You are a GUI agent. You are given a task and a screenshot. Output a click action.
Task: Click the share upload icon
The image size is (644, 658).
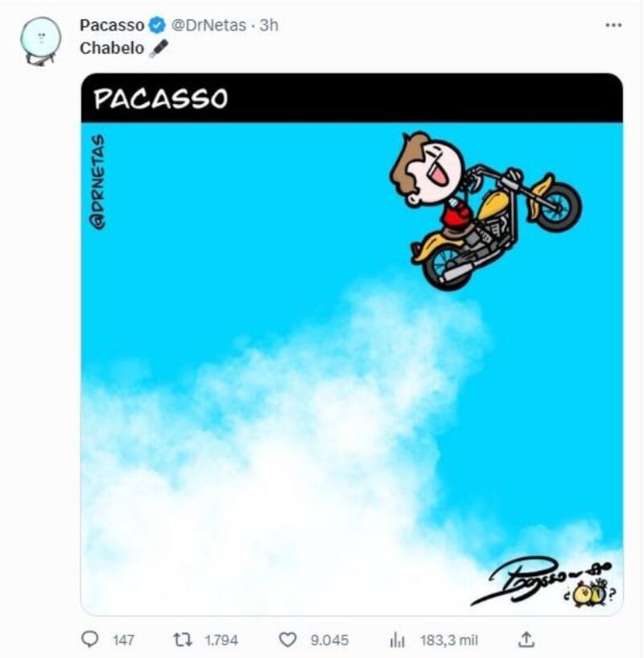[526, 639]
